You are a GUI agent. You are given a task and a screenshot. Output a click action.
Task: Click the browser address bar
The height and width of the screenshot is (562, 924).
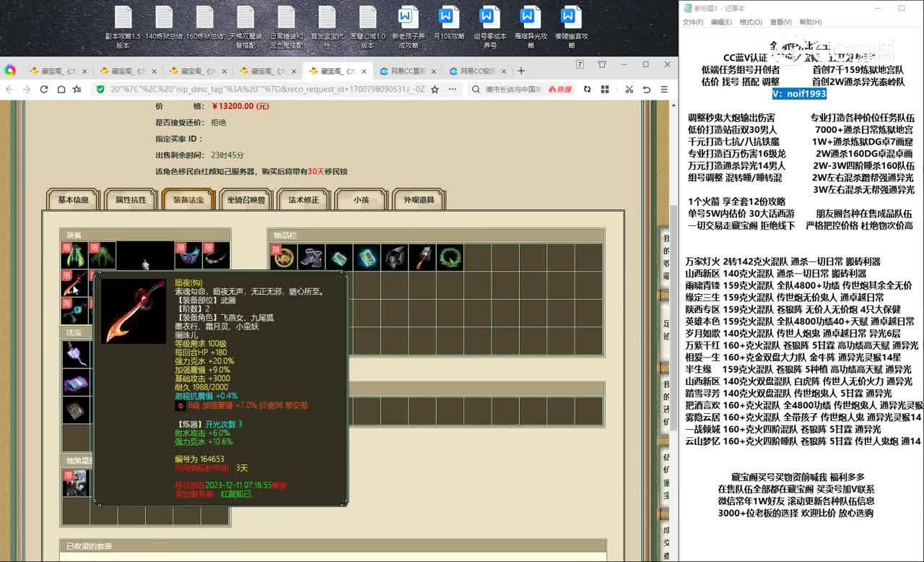tap(267, 89)
